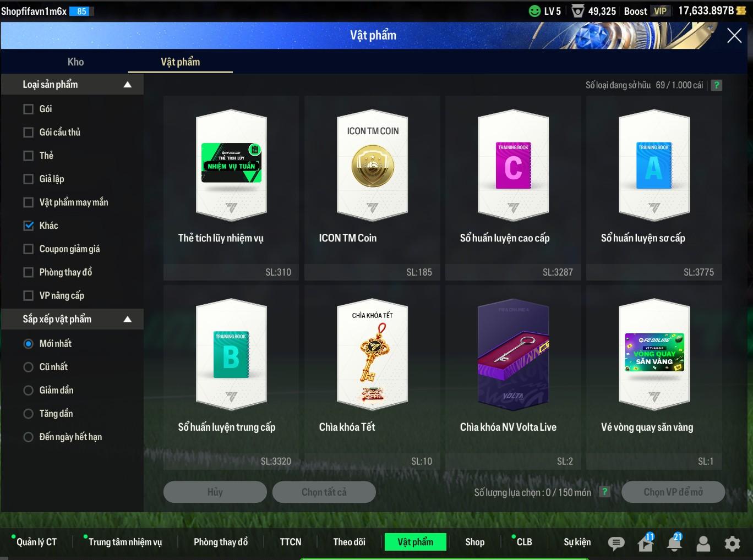The image size is (753, 560).
Task: Enable the Gói cầu thủ checkbox
Action: pyautogui.click(x=29, y=133)
